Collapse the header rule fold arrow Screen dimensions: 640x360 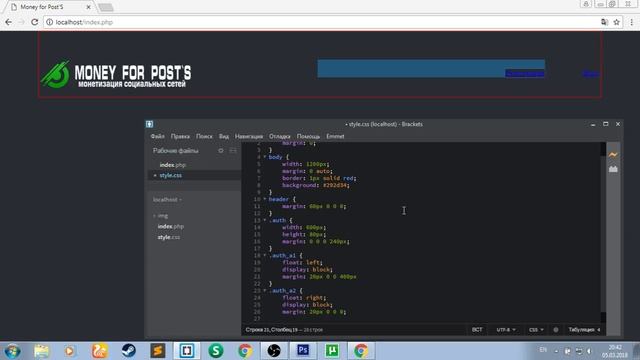(264, 199)
